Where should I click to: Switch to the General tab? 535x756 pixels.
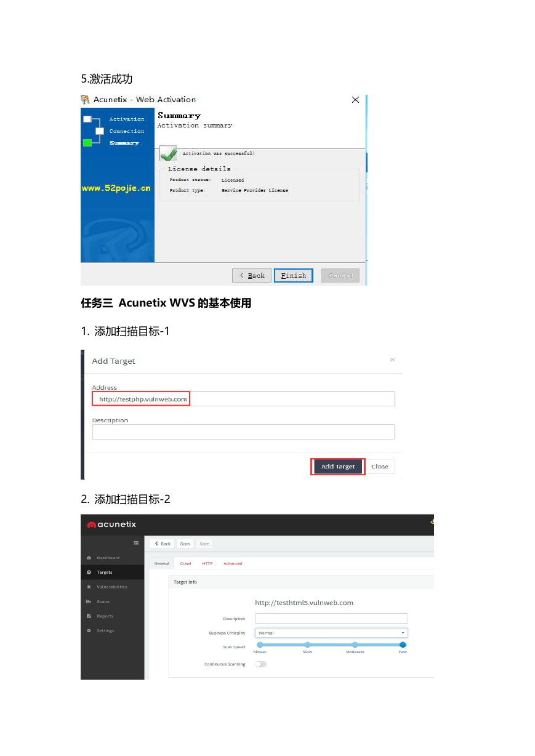[x=161, y=563]
